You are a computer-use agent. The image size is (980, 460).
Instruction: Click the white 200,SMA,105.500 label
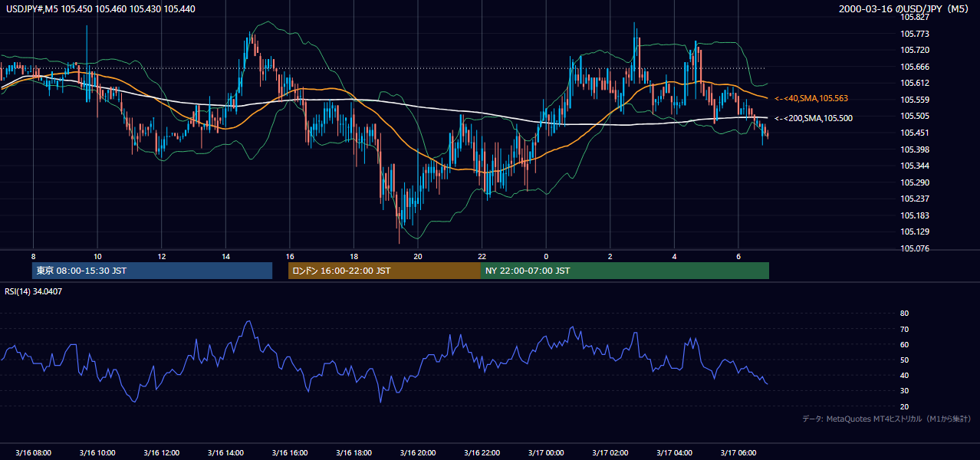814,118
